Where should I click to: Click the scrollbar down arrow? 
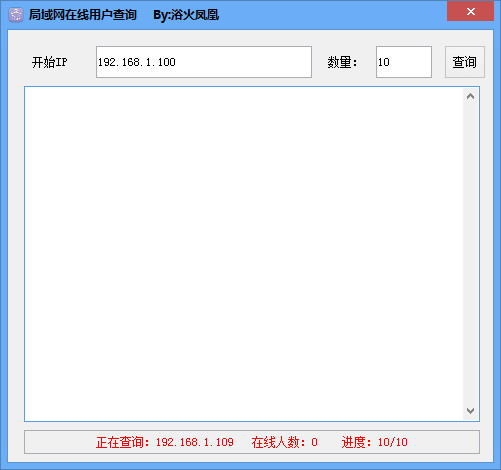coord(470,411)
